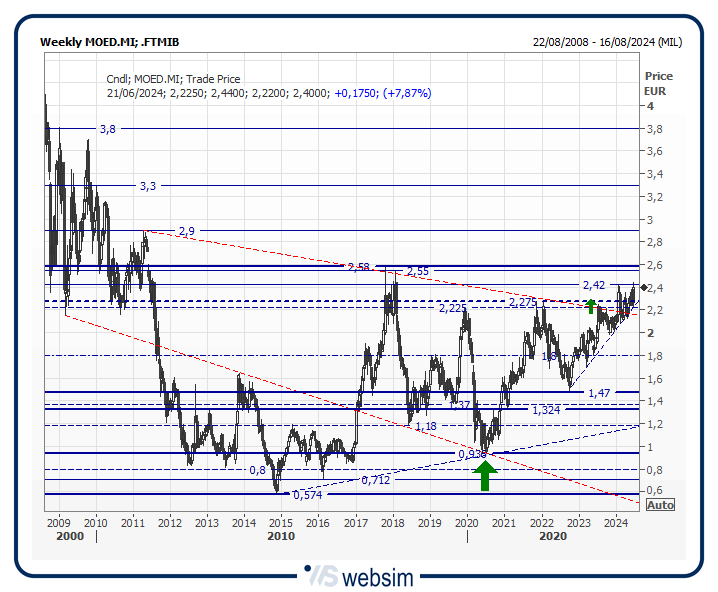Click the 1,324 support level label

[x=545, y=410]
